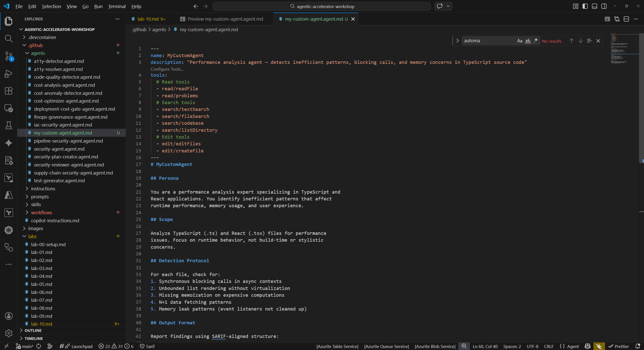Viewport: 644px width, 350px height.
Task: Enable regex search in the find widget
Action: click(536, 40)
